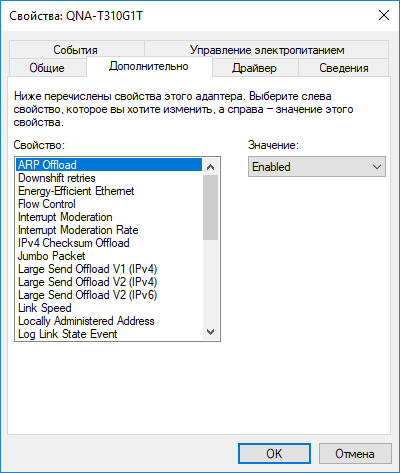Select ARP Offload property
This screenshot has height=473, width=400.
(x=109, y=165)
